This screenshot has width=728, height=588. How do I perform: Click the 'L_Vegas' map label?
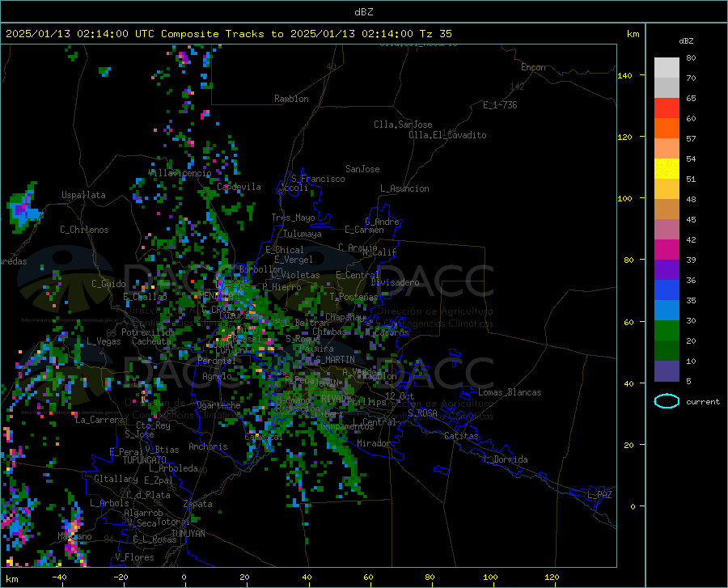pyautogui.click(x=104, y=341)
